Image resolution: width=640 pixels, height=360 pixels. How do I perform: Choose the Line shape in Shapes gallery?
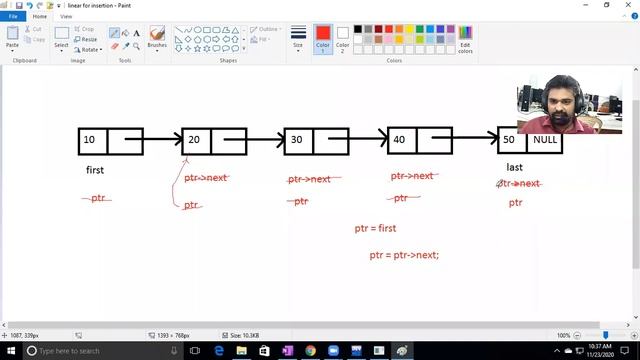click(x=179, y=30)
